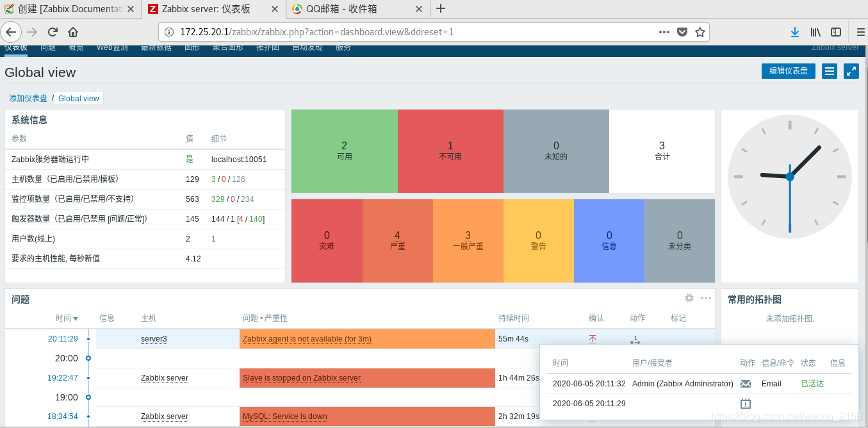This screenshot has height=428, width=868.
Task: Open the Firefox hamburger menu
Action: tap(860, 32)
